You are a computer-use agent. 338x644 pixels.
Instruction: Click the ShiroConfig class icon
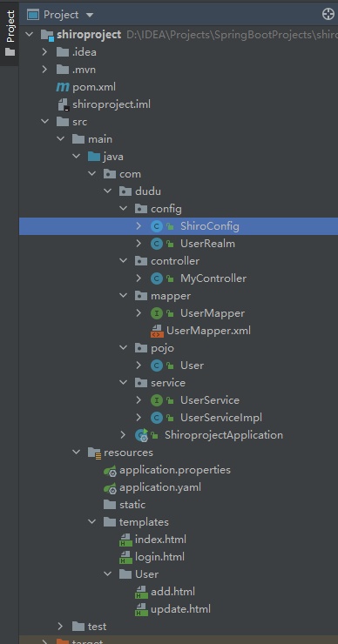point(156,226)
